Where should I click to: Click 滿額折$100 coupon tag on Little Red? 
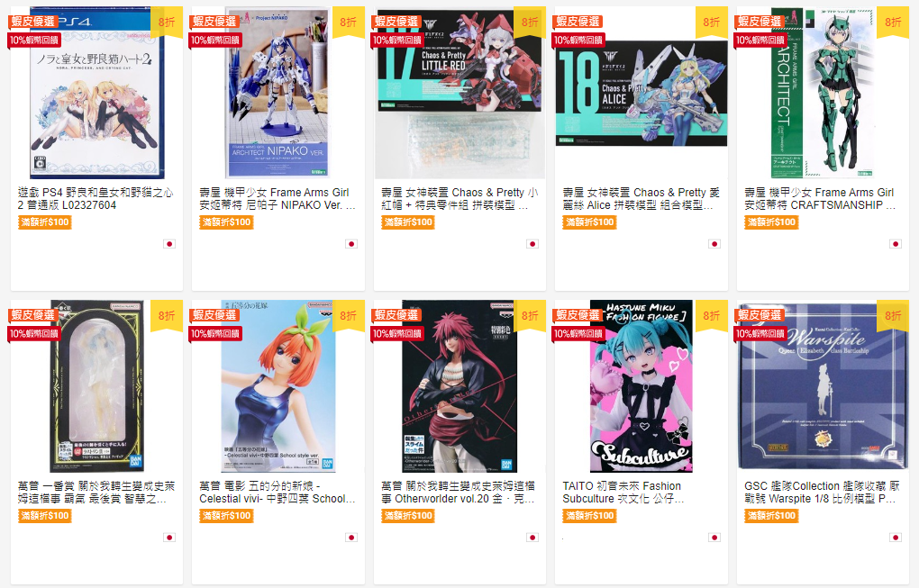pyautogui.click(x=408, y=222)
